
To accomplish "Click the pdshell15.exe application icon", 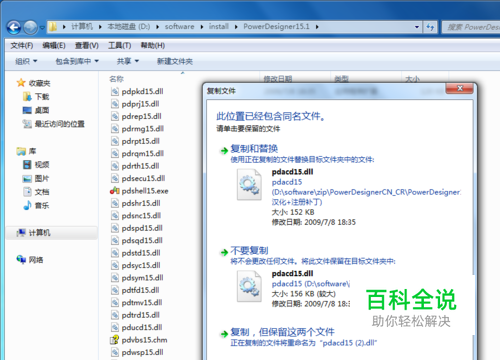I will pos(115,191).
